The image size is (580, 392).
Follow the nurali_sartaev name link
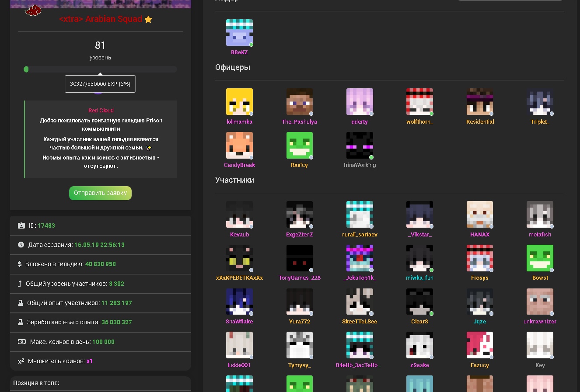click(360, 235)
